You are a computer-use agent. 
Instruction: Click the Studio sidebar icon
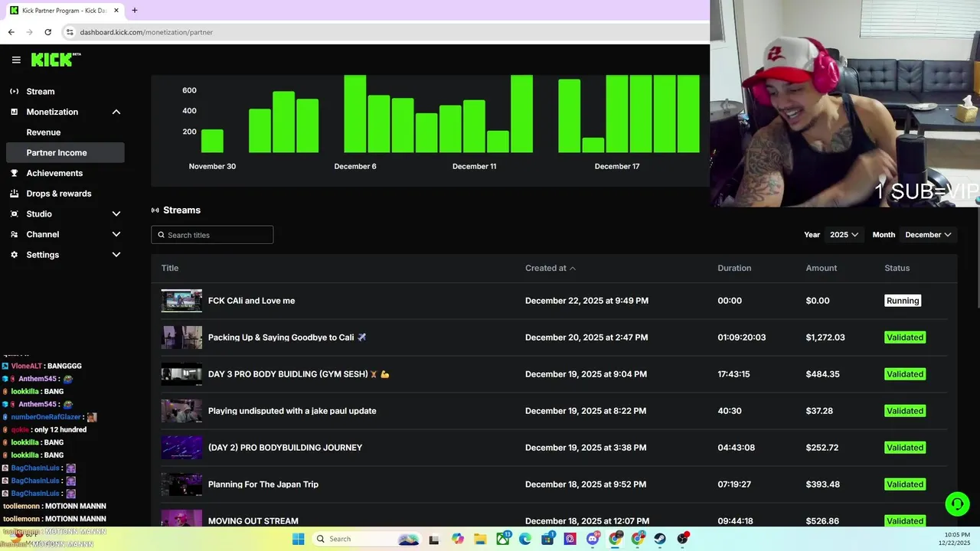(x=14, y=214)
